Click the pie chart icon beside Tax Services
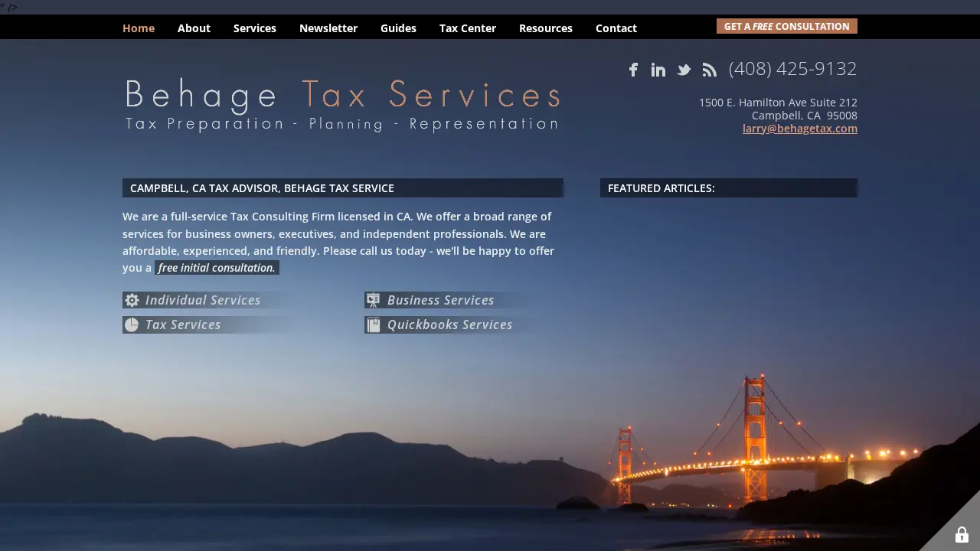The image size is (980, 551). click(132, 324)
